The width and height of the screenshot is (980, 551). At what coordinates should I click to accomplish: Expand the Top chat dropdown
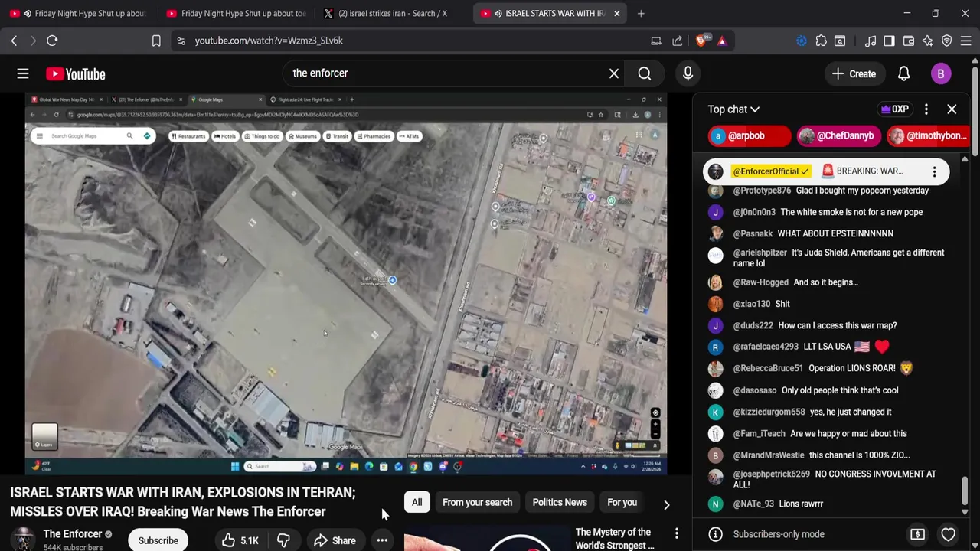click(733, 109)
